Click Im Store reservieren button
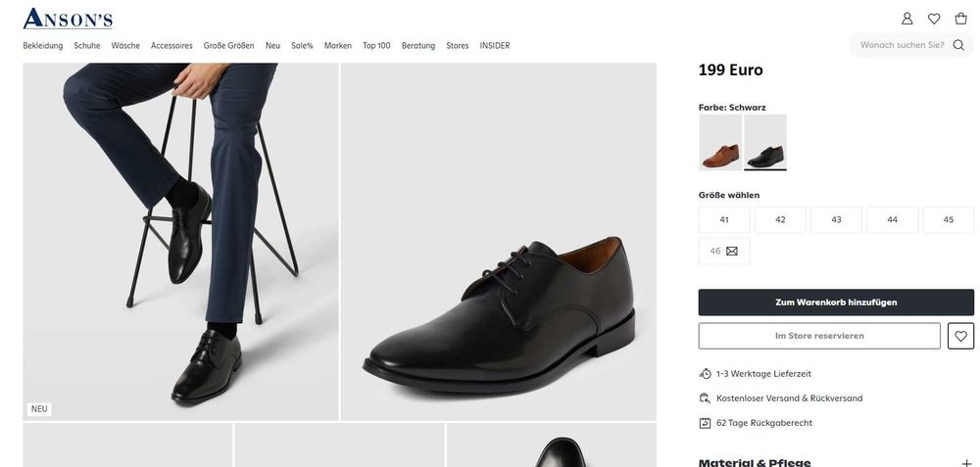Image resolution: width=980 pixels, height=467 pixels. pos(819,336)
